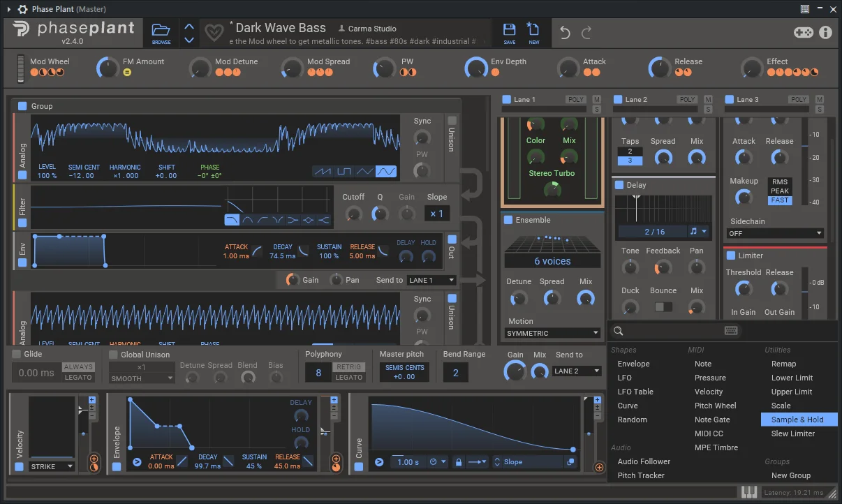
Task: Open the gamepad controller icon
Action: 803,33
